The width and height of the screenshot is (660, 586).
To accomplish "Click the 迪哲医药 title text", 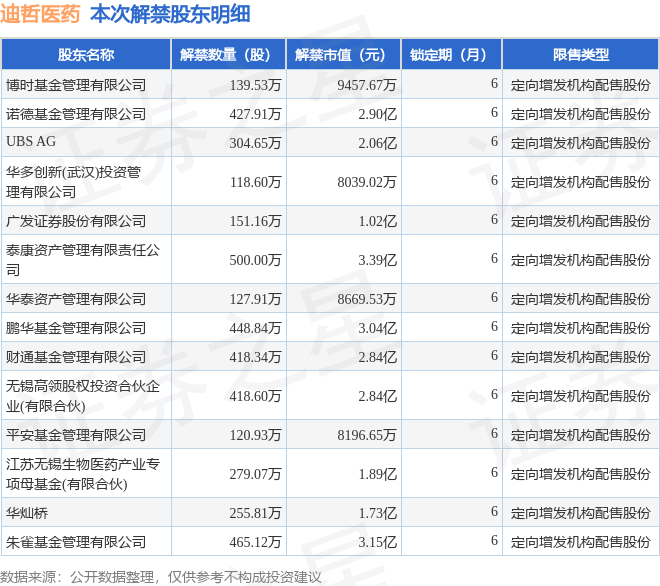I will [x=40, y=14].
